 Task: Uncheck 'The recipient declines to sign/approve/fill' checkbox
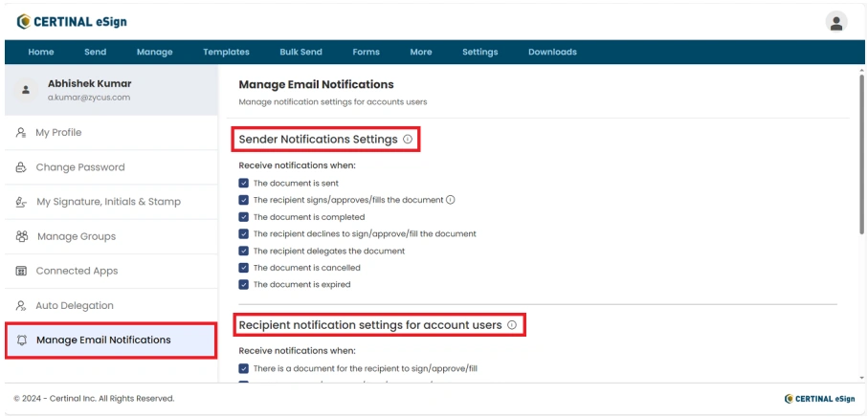[244, 234]
